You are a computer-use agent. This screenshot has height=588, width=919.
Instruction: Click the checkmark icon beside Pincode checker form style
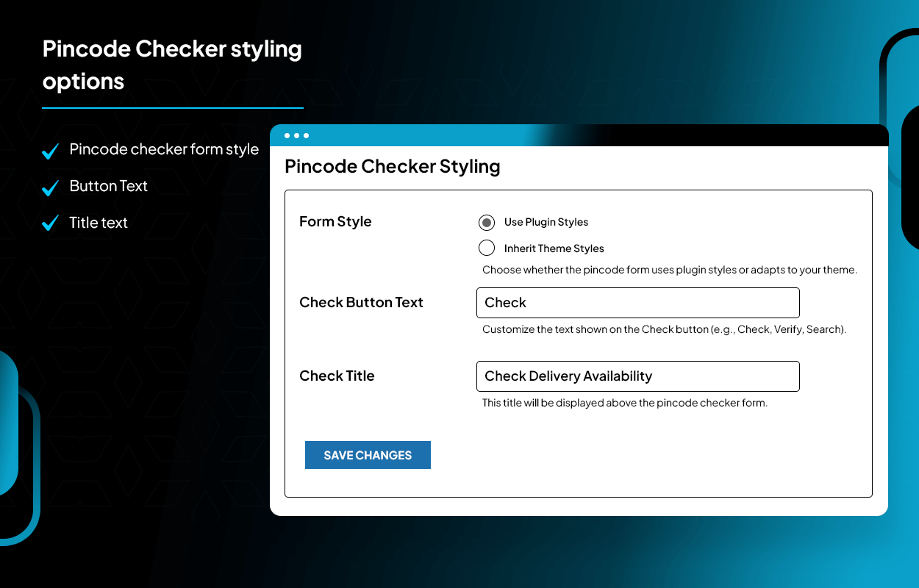tap(50, 151)
